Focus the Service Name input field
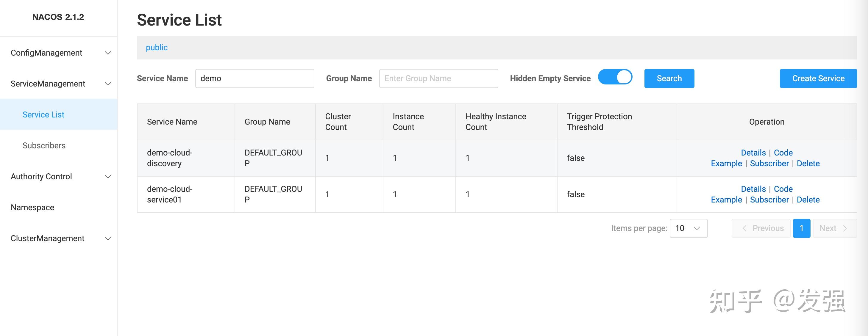868x336 pixels. [x=255, y=78]
